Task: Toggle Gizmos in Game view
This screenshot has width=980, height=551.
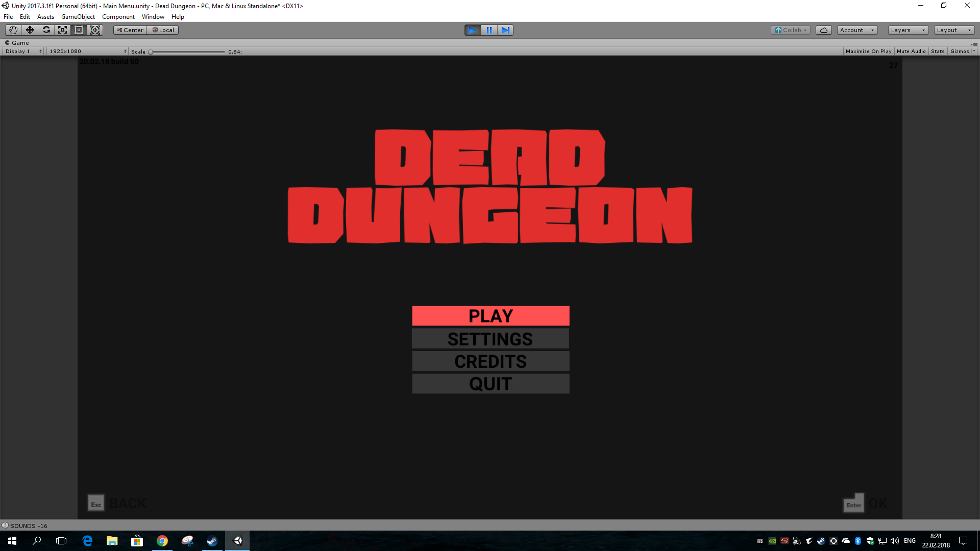Action: tap(960, 52)
